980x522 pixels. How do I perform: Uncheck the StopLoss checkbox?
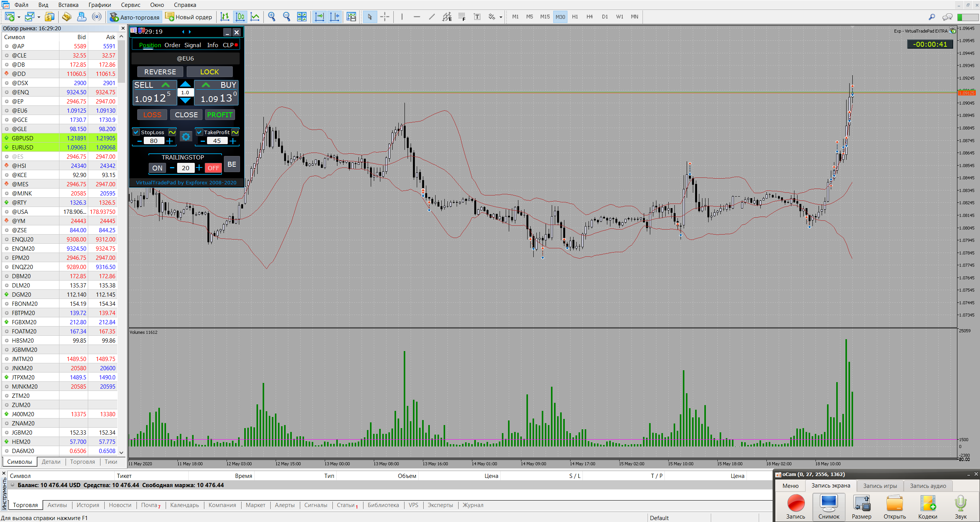pyautogui.click(x=136, y=132)
